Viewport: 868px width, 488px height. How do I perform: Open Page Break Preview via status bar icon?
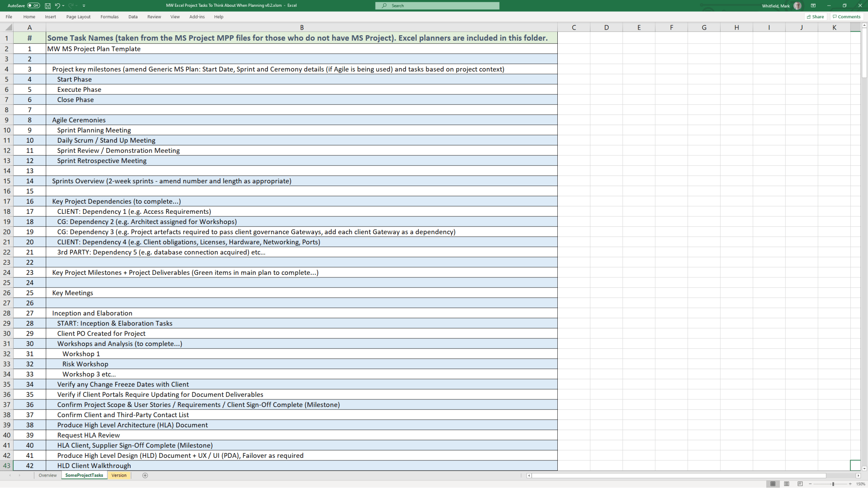tap(800, 483)
